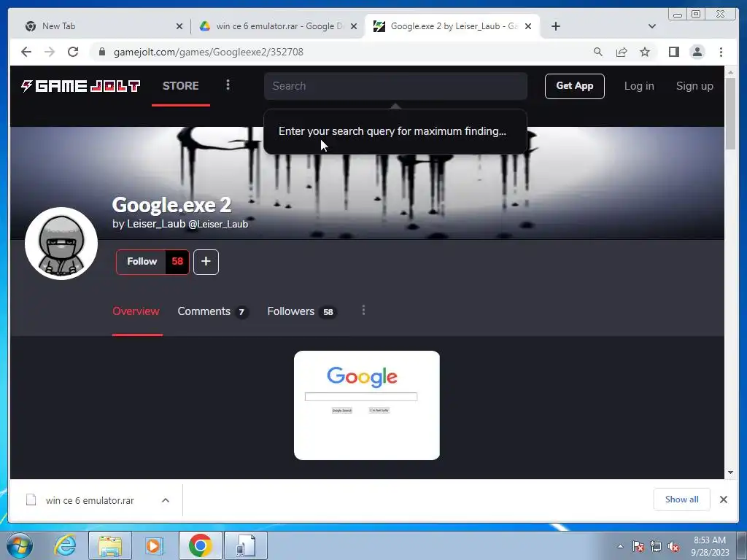Focus the Game Jolt search field
The height and width of the screenshot is (560, 747).
(395, 86)
